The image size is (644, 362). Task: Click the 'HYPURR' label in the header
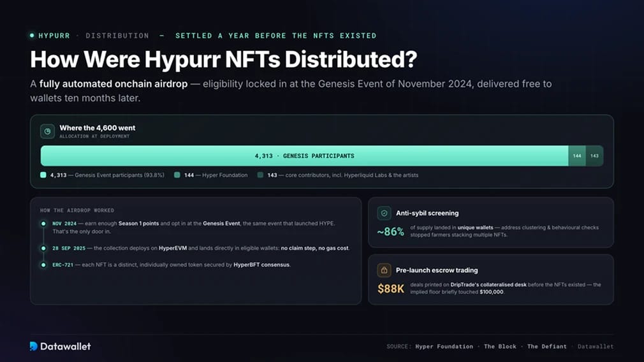tap(54, 36)
